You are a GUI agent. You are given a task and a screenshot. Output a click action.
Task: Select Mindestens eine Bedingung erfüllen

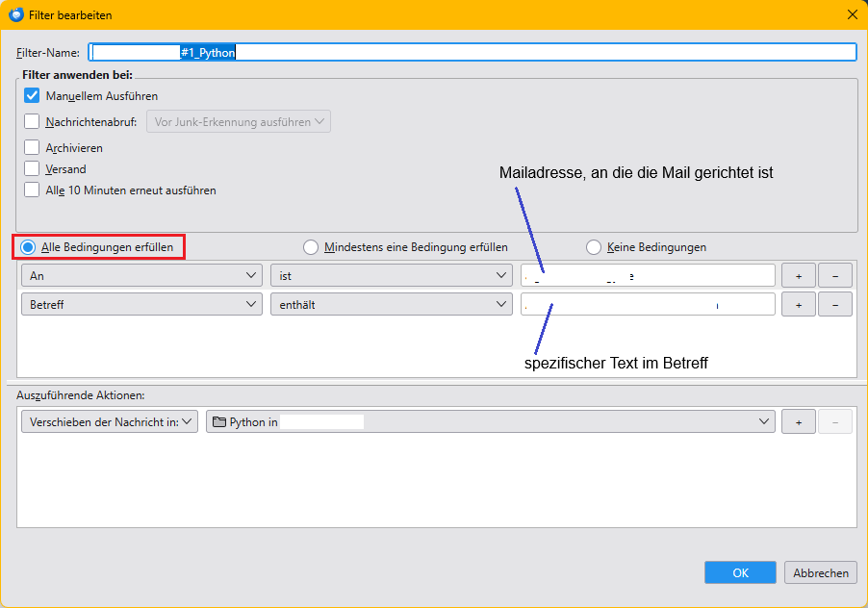[x=311, y=247]
